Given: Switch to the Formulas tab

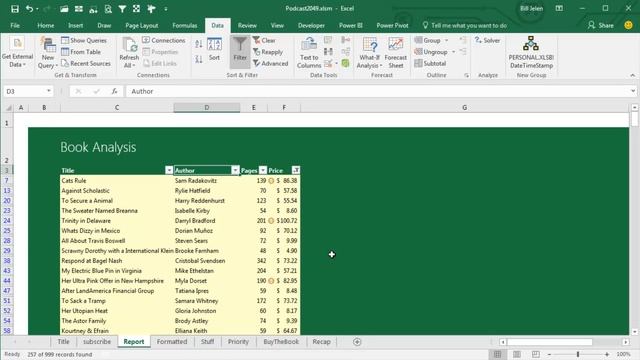Looking at the screenshot, I should tap(184, 25).
